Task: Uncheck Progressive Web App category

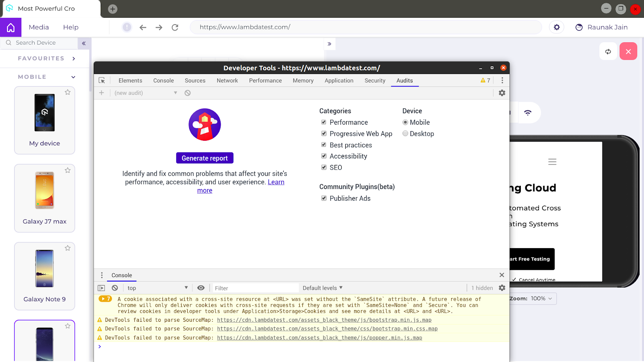Action: click(x=324, y=134)
